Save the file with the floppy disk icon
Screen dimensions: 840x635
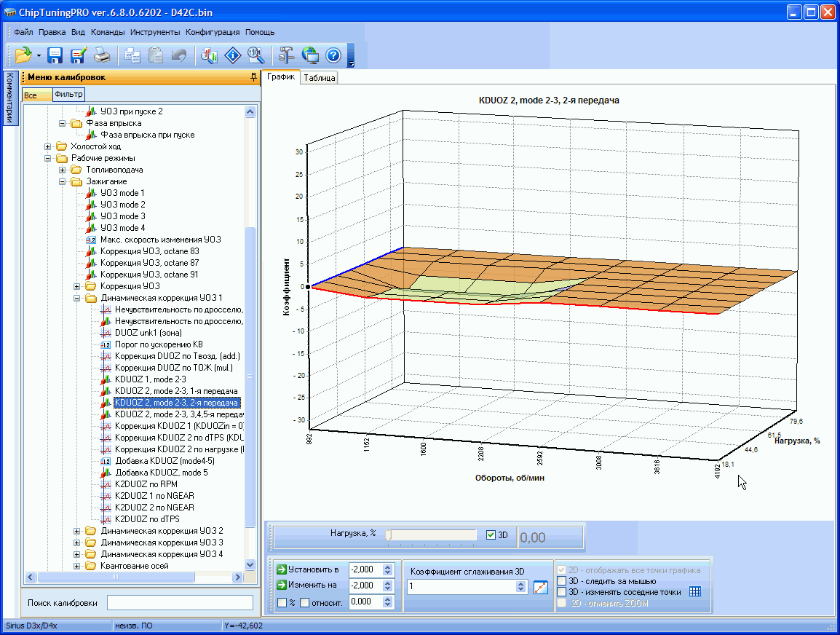coord(55,55)
